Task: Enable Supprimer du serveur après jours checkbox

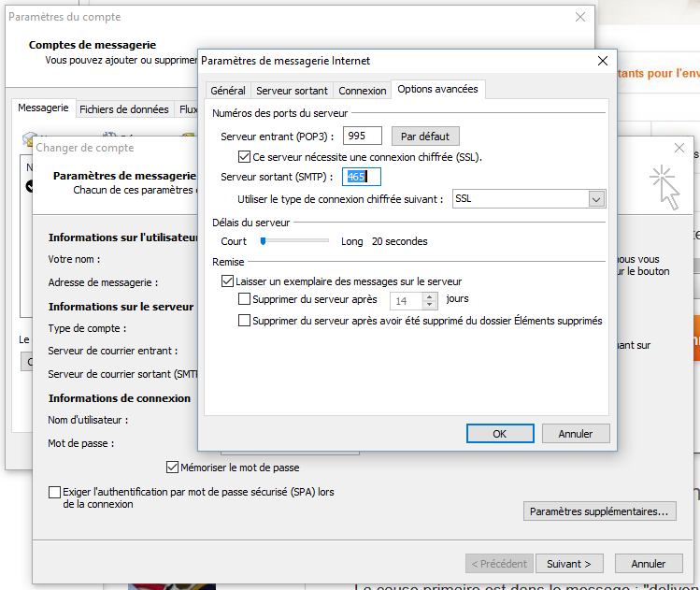Action: (244, 299)
